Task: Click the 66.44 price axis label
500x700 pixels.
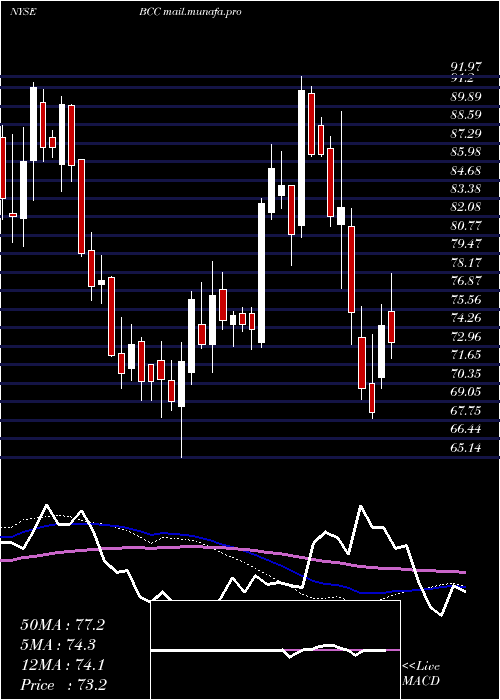Action: (x=466, y=429)
